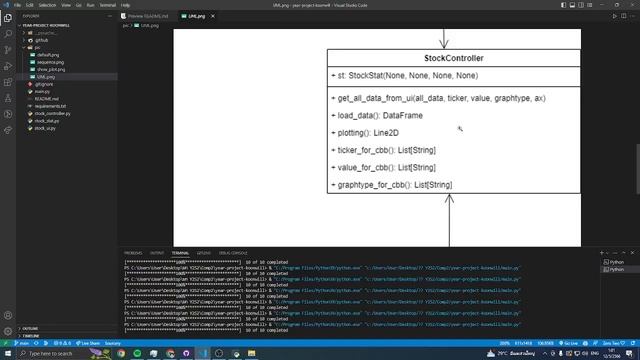The width and height of the screenshot is (640, 360).
Task: Switch to Output panel tab
Action: (x=157, y=253)
